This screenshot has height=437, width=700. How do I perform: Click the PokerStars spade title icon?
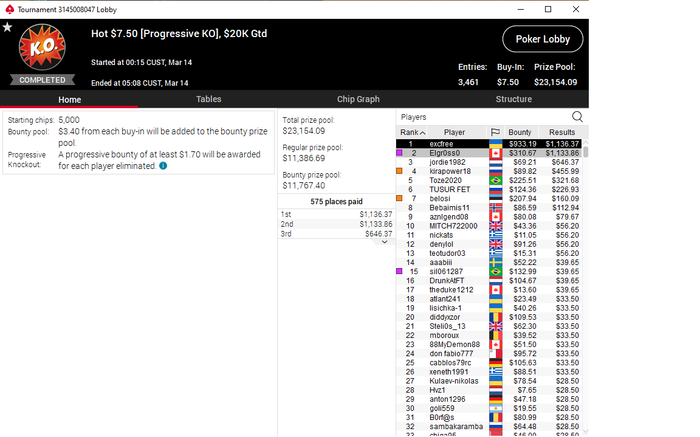pos(9,9)
